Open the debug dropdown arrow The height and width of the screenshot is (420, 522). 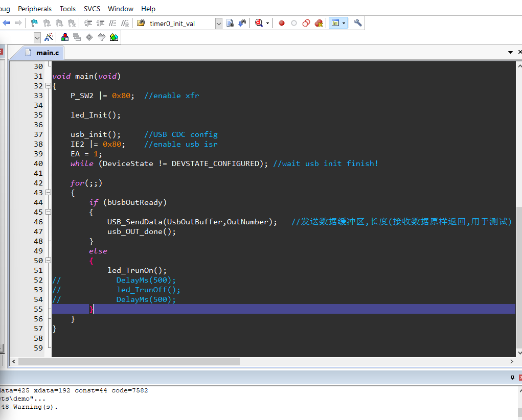click(268, 24)
